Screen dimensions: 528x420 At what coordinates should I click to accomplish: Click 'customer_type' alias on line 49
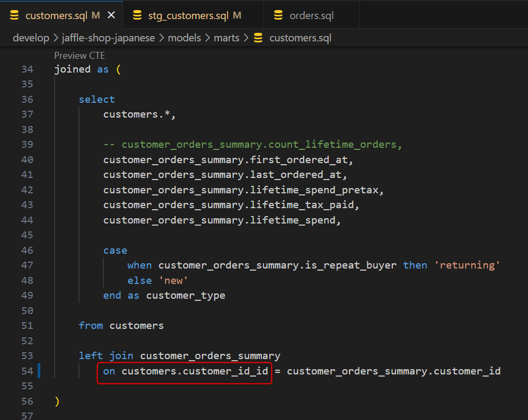[186, 296]
